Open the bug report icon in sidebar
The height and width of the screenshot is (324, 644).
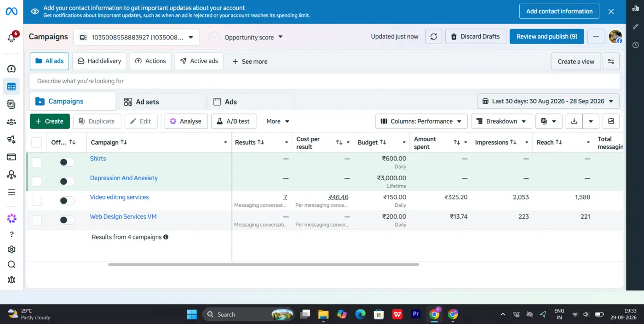click(11, 279)
